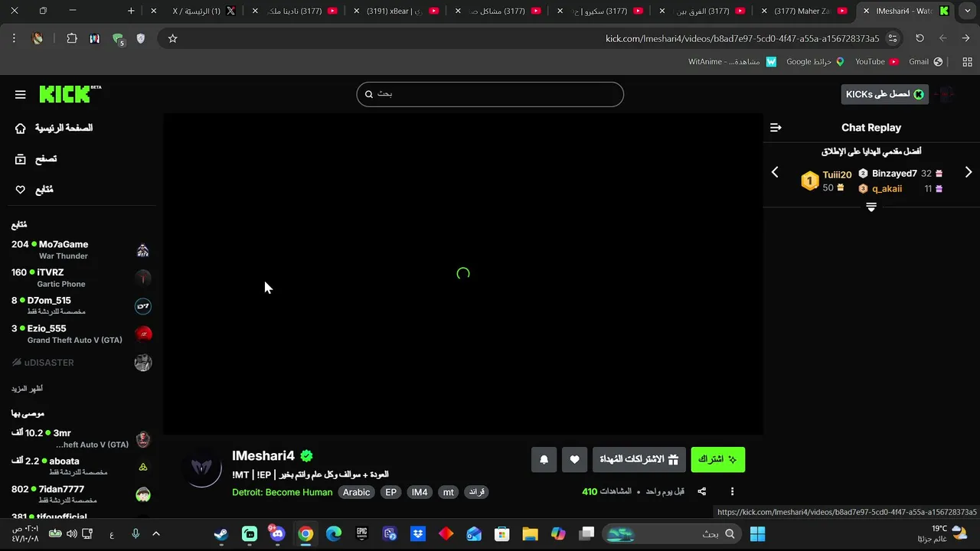Image resolution: width=980 pixels, height=551 pixels.
Task: Go to next top gifters slide
Action: tap(969, 172)
